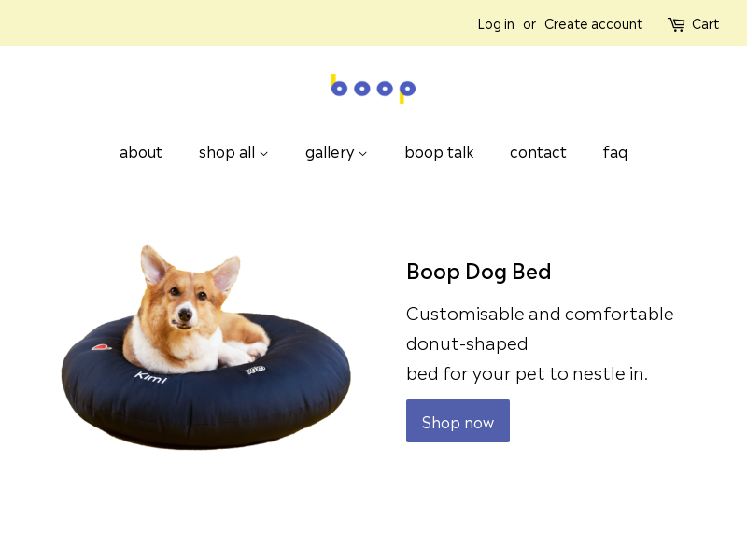Click the Cart text link
747x560 pixels.
pyautogui.click(x=705, y=24)
